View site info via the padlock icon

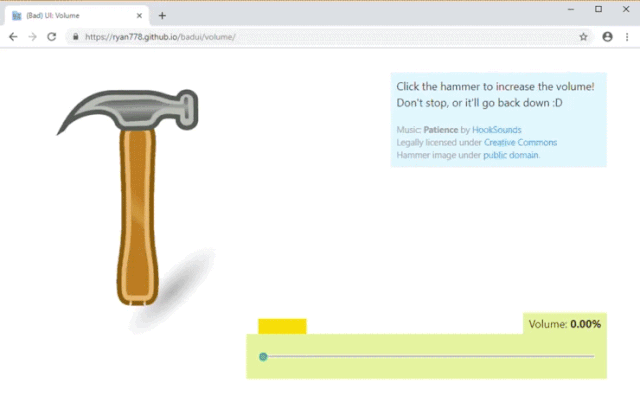(x=76, y=37)
